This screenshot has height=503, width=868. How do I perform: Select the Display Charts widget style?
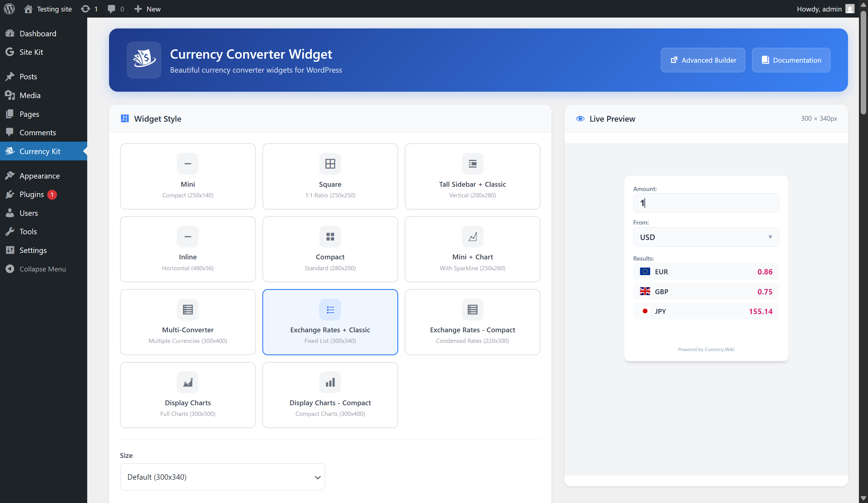tap(188, 395)
